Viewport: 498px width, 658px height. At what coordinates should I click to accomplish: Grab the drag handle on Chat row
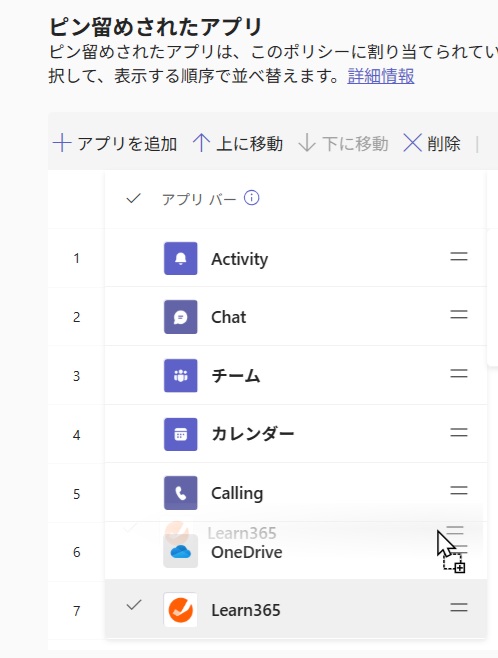tap(459, 314)
